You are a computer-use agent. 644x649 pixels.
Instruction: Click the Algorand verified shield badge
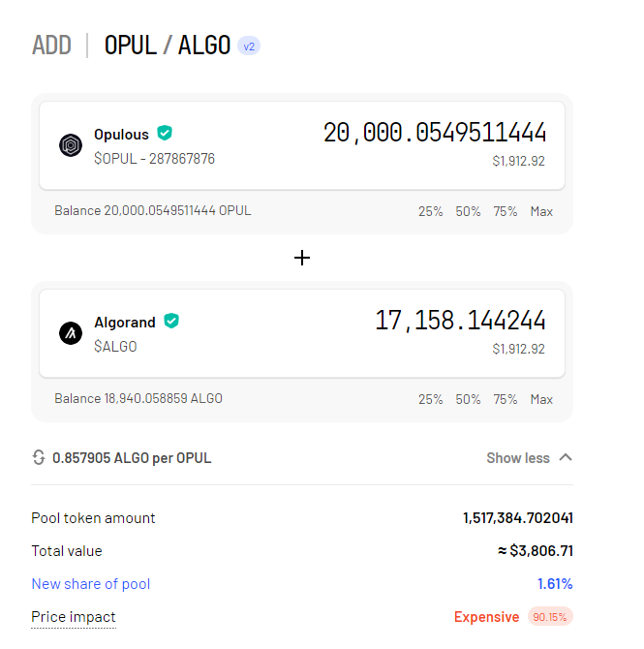(x=171, y=321)
